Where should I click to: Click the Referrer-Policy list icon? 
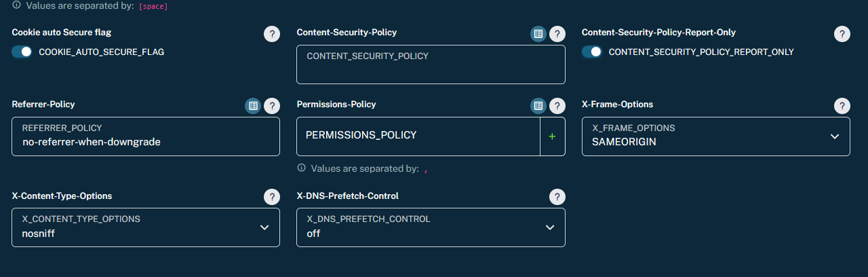click(253, 106)
